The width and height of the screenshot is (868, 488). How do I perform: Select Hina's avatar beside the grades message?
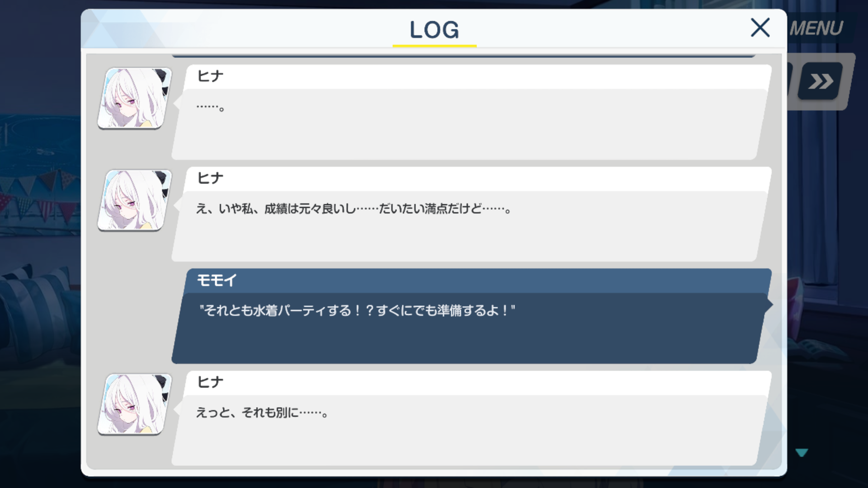click(x=135, y=200)
